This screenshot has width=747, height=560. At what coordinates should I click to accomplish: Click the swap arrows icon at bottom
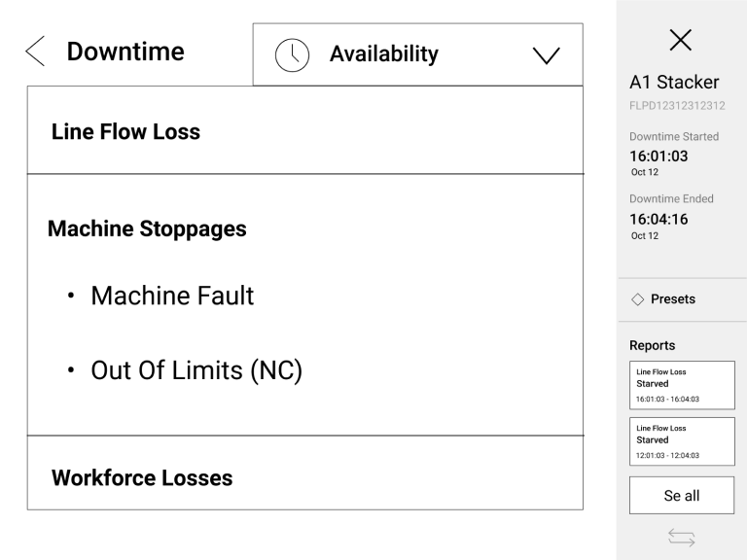(x=681, y=538)
